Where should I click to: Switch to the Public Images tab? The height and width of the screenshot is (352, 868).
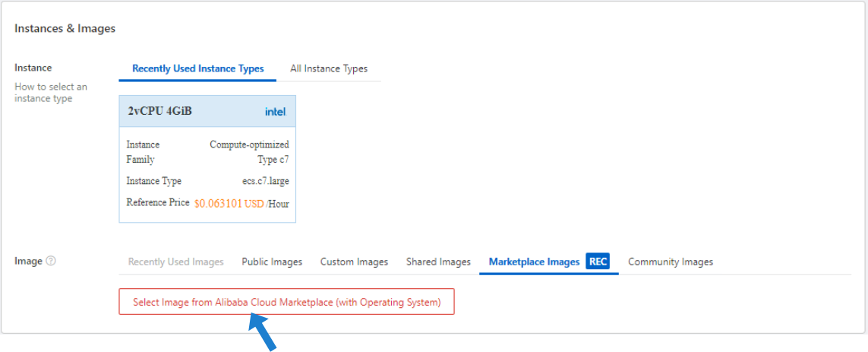click(x=272, y=262)
